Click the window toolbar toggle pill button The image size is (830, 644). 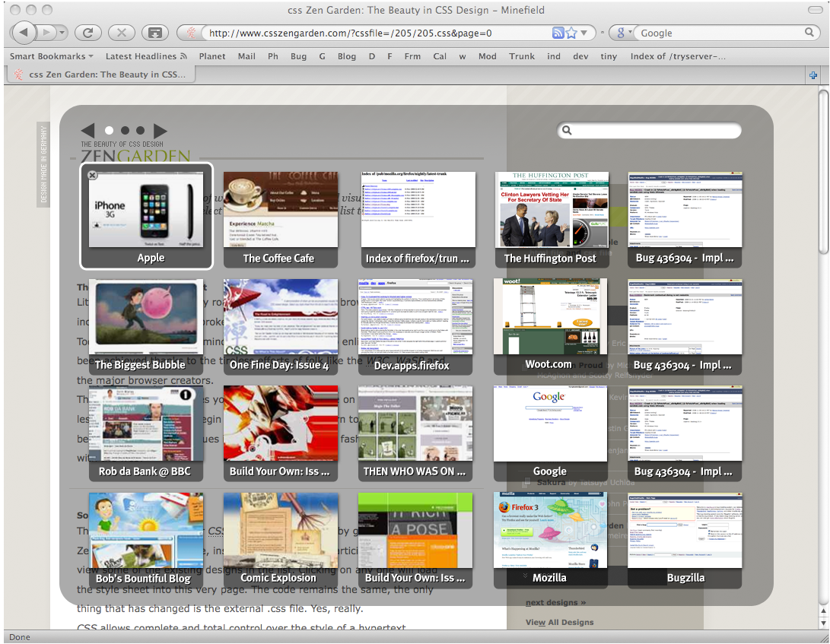tap(816, 10)
